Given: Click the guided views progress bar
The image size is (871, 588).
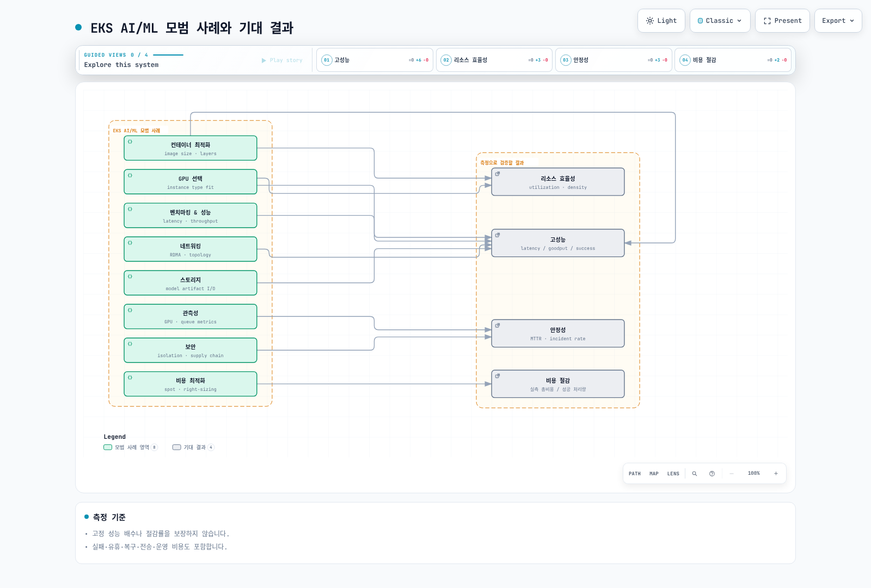Looking at the screenshot, I should tap(168, 55).
